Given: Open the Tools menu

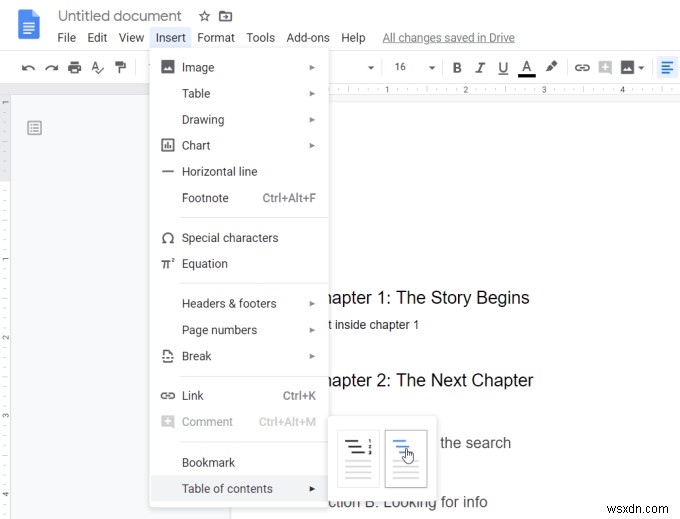Looking at the screenshot, I should 260,38.
